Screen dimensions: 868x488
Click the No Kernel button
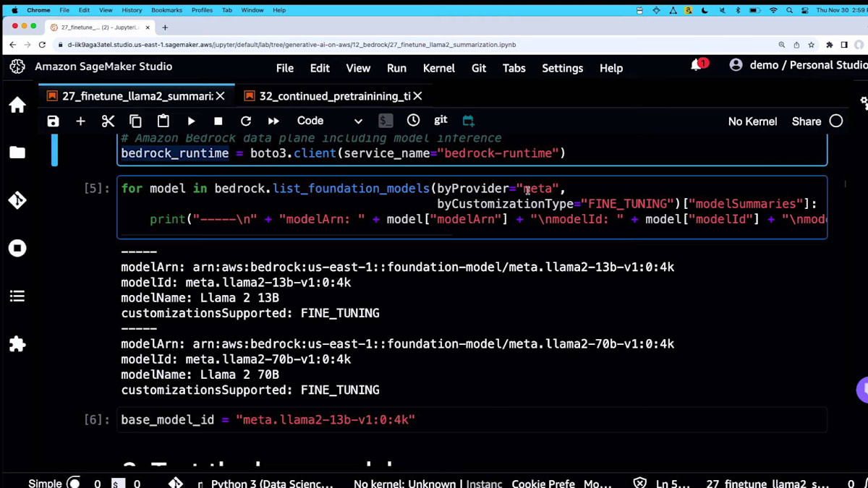click(x=752, y=121)
